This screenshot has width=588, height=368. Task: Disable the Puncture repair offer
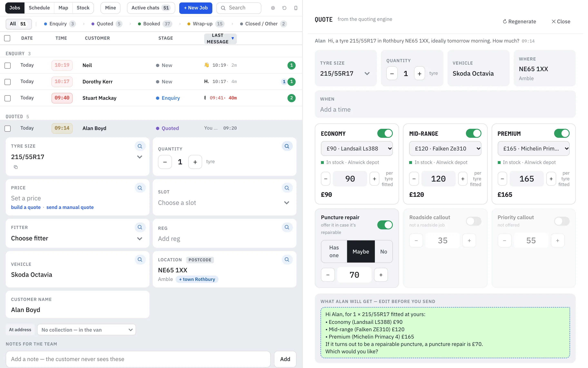pyautogui.click(x=385, y=225)
